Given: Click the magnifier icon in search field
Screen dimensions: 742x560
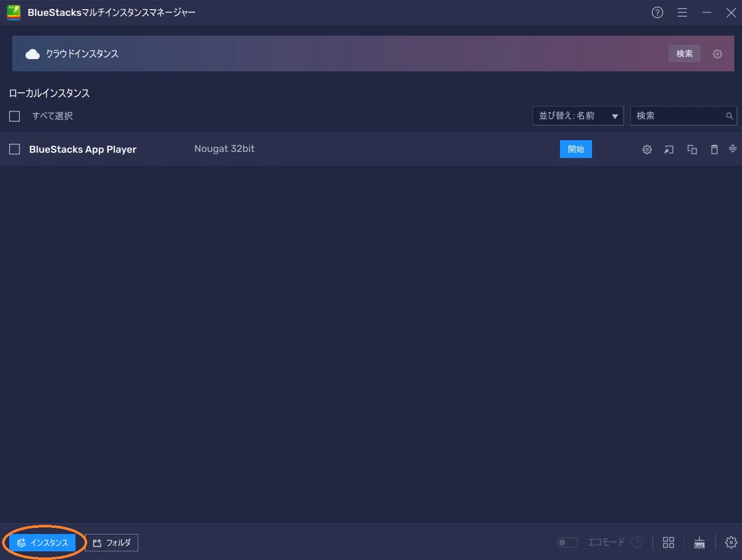Looking at the screenshot, I should click(x=729, y=116).
